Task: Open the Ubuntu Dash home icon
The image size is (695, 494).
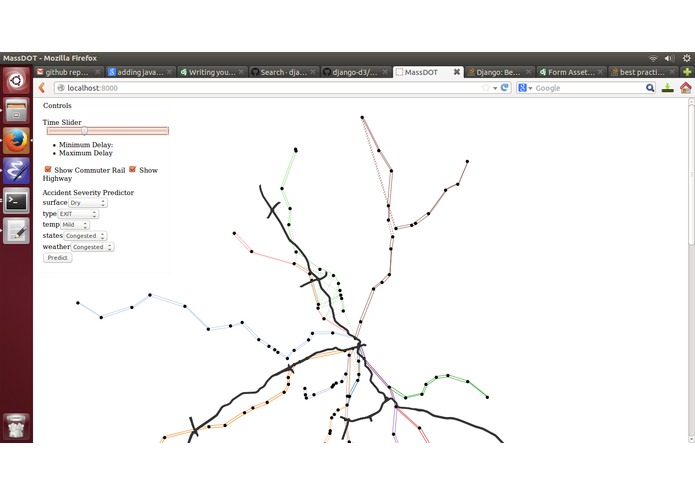Action: (x=16, y=80)
